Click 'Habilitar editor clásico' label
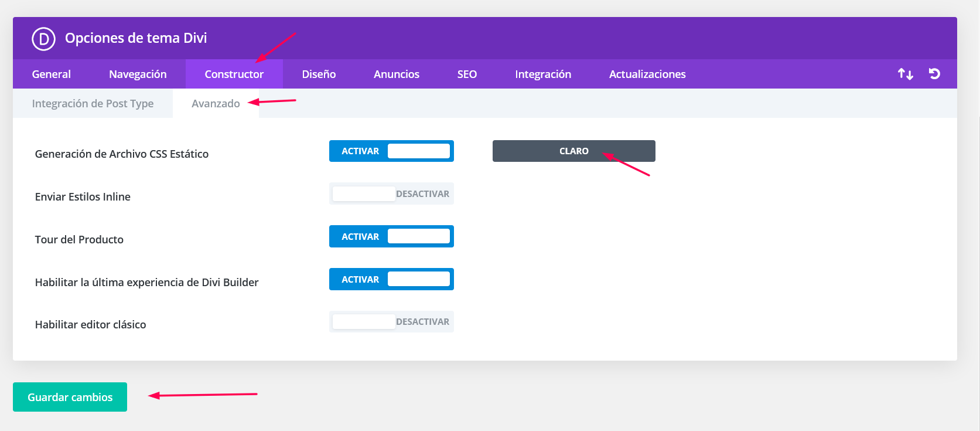Image resolution: width=980 pixels, height=431 pixels. (91, 324)
